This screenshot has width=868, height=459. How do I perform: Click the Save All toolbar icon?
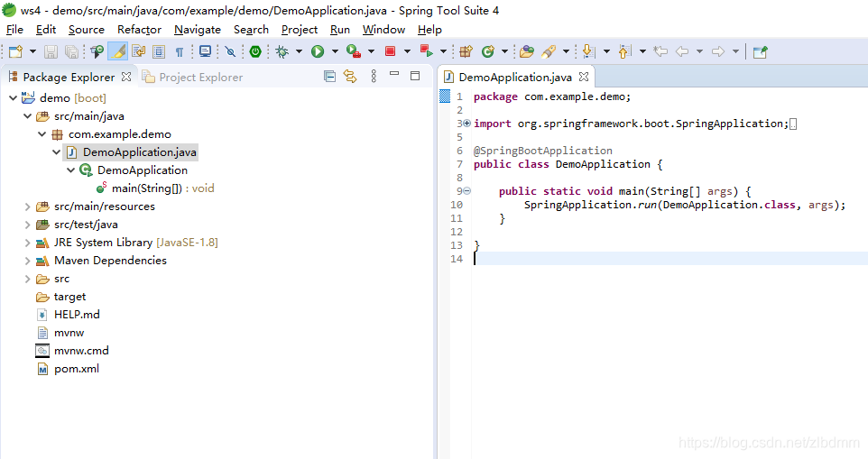71,51
